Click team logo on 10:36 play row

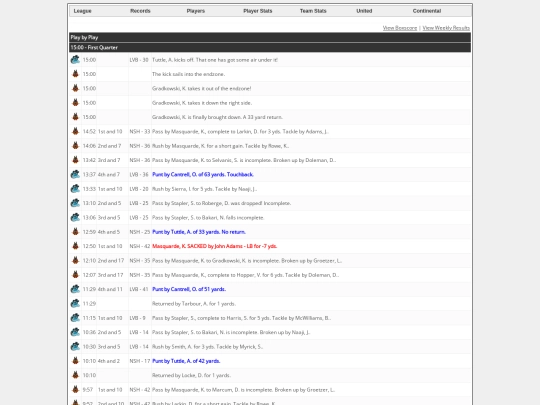coord(75,332)
